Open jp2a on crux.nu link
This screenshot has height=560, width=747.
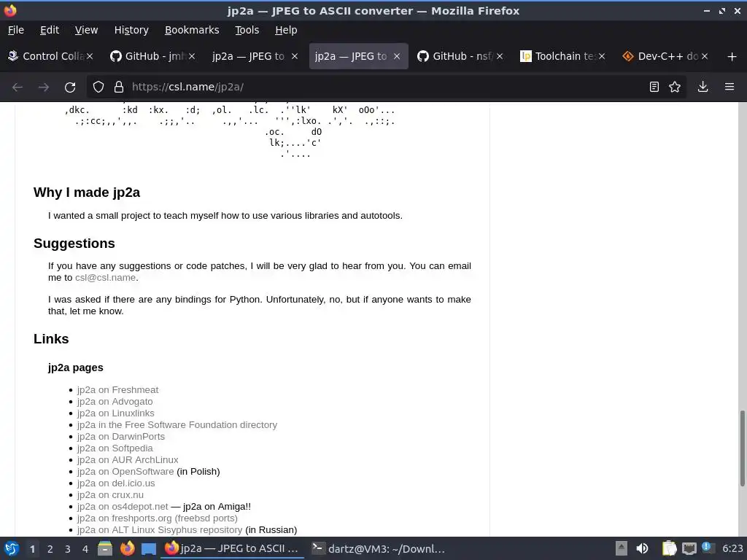click(x=110, y=495)
